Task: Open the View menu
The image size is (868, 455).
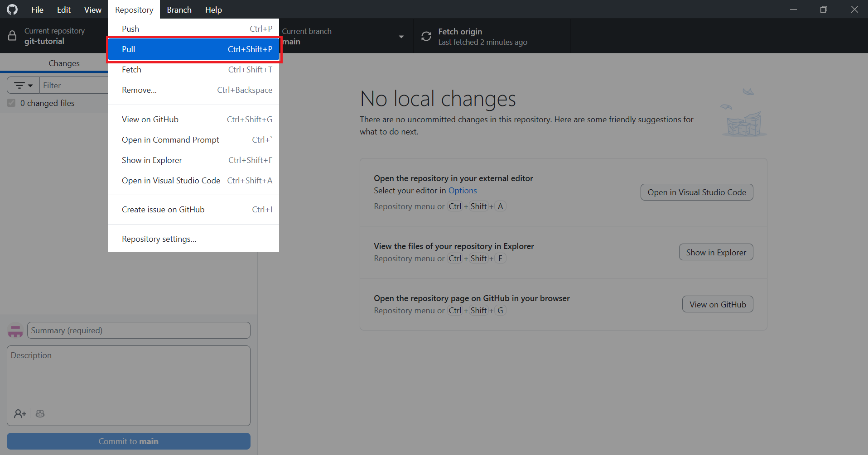Action: tap(93, 10)
